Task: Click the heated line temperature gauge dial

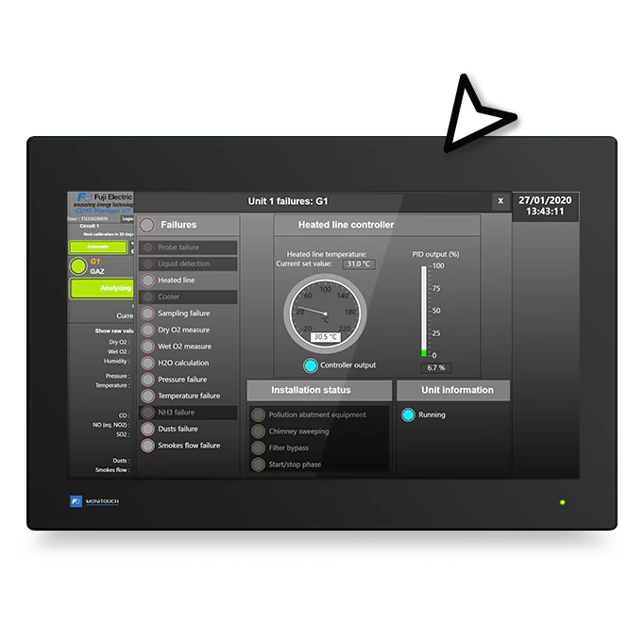Action: pyautogui.click(x=325, y=309)
